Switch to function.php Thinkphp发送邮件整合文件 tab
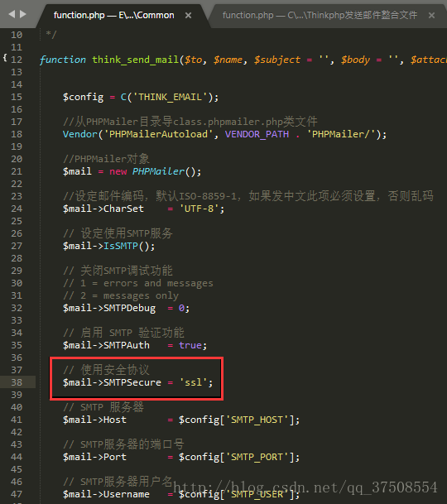 click(x=320, y=15)
